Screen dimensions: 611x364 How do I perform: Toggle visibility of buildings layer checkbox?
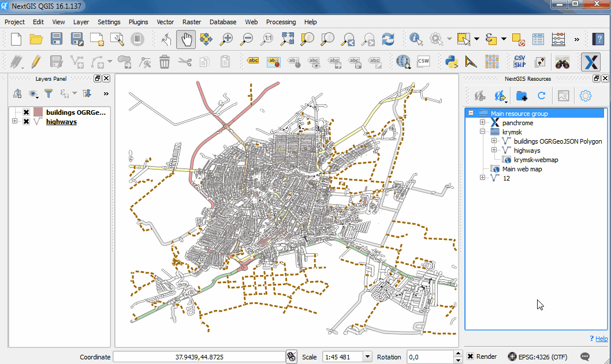(26, 112)
